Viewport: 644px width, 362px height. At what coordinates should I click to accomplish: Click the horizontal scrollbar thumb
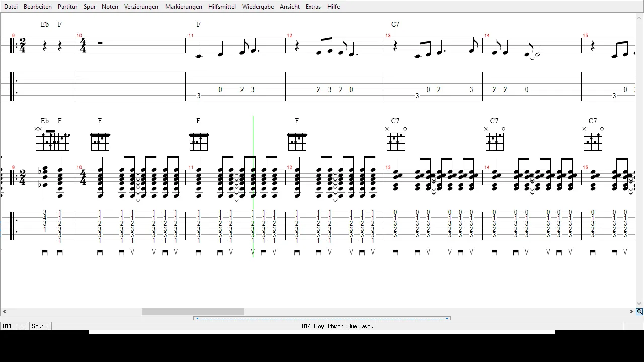point(193,312)
